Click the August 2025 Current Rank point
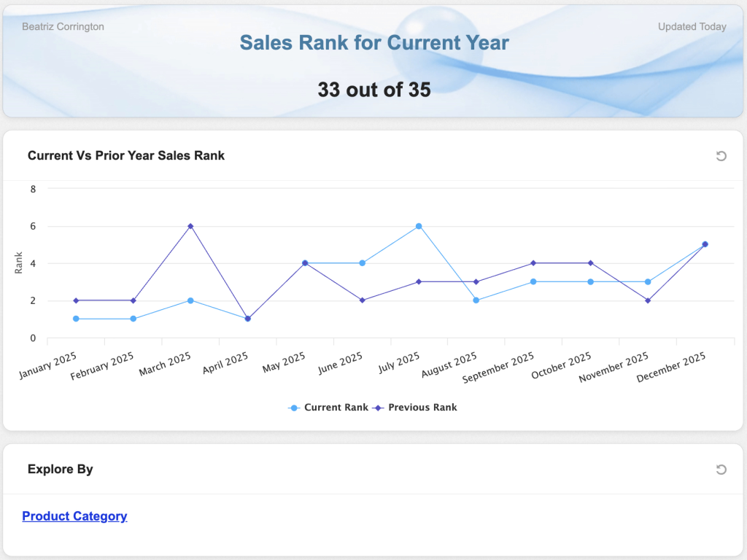The width and height of the screenshot is (747, 560). tap(476, 300)
